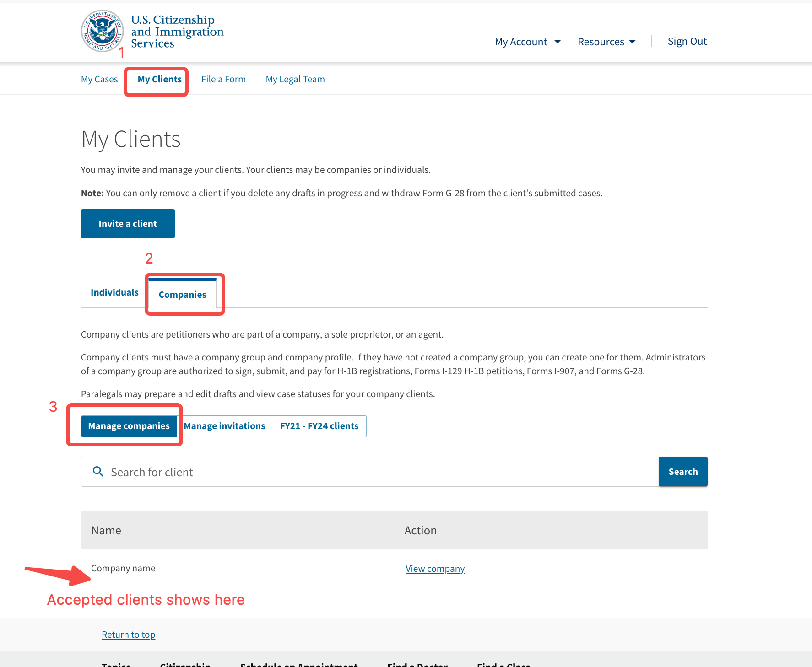Navigate to My Legal Team
812x667 pixels.
coord(295,79)
